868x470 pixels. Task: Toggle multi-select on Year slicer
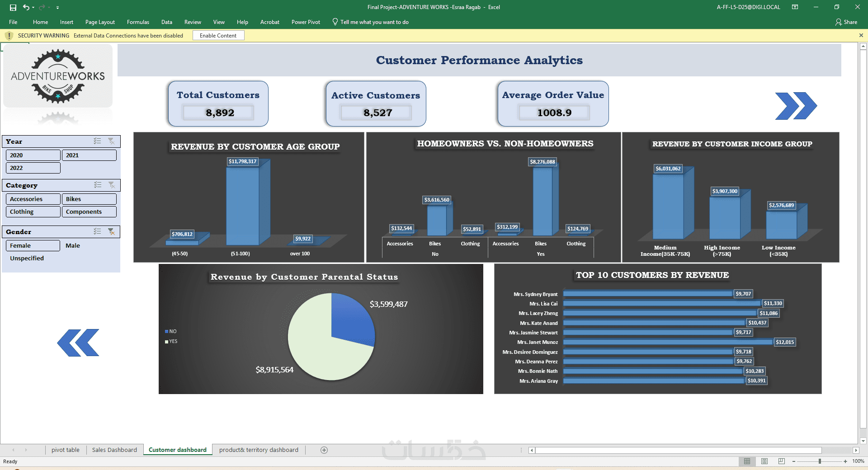[97, 141]
